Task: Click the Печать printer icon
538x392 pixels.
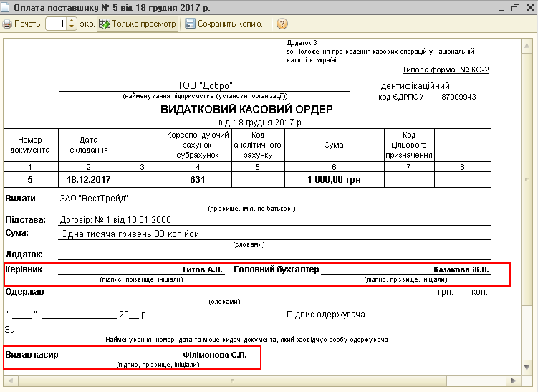Action: [x=7, y=24]
